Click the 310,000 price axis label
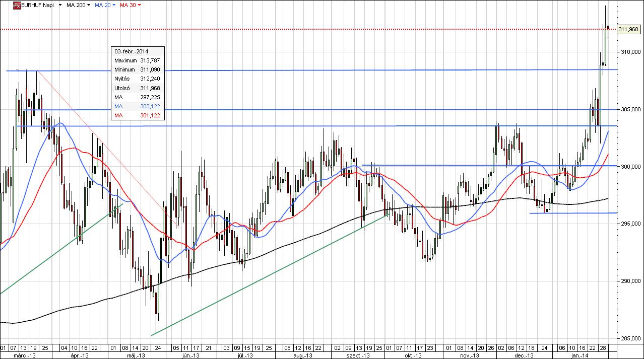Image resolution: width=644 pixels, height=359 pixels. (x=631, y=52)
